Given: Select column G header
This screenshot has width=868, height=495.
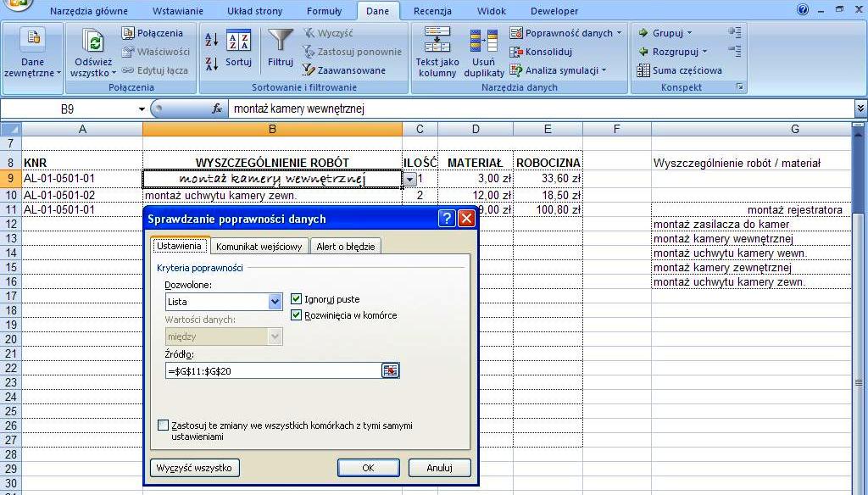Looking at the screenshot, I should tap(794, 129).
